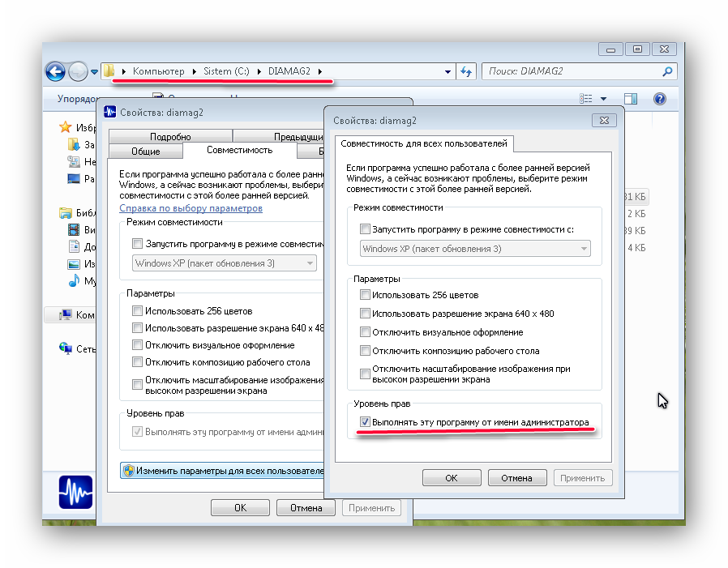
Task: Expand the arrow before Sistem (C:) breadcrumb
Action: coord(194,71)
